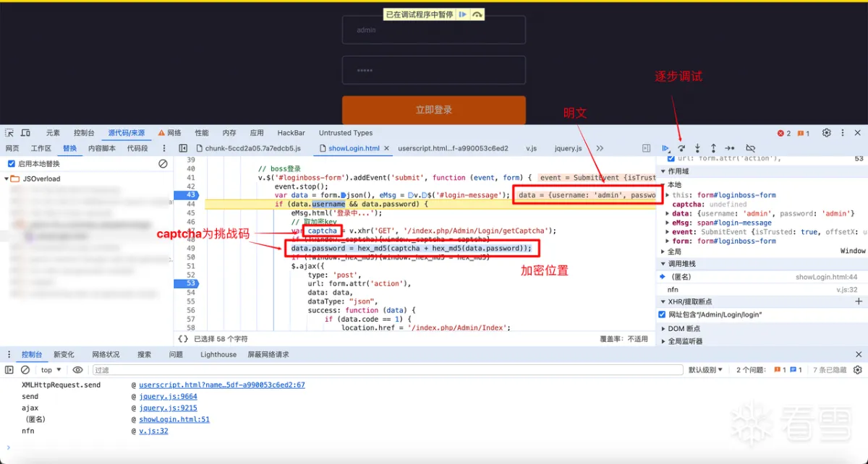Image resolution: width=868 pixels, height=464 pixels.
Task: Clear overrides configuration with the circle-slash icon
Action: click(163, 164)
